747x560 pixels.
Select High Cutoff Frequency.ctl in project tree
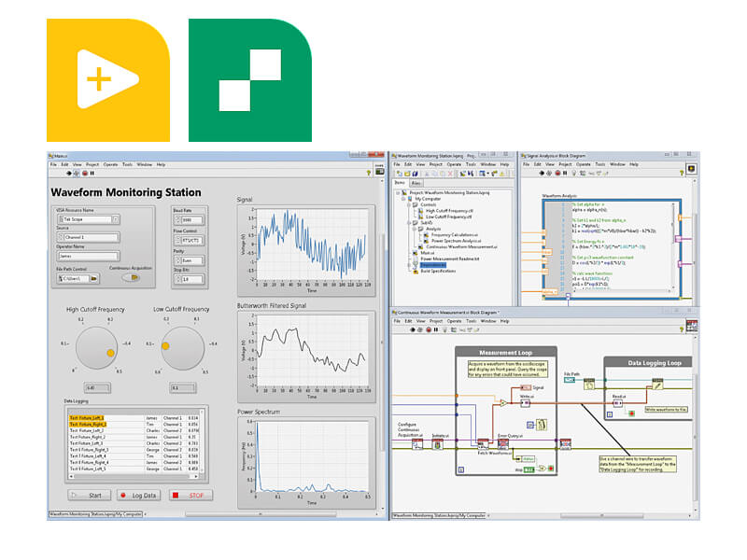pyautogui.click(x=449, y=211)
